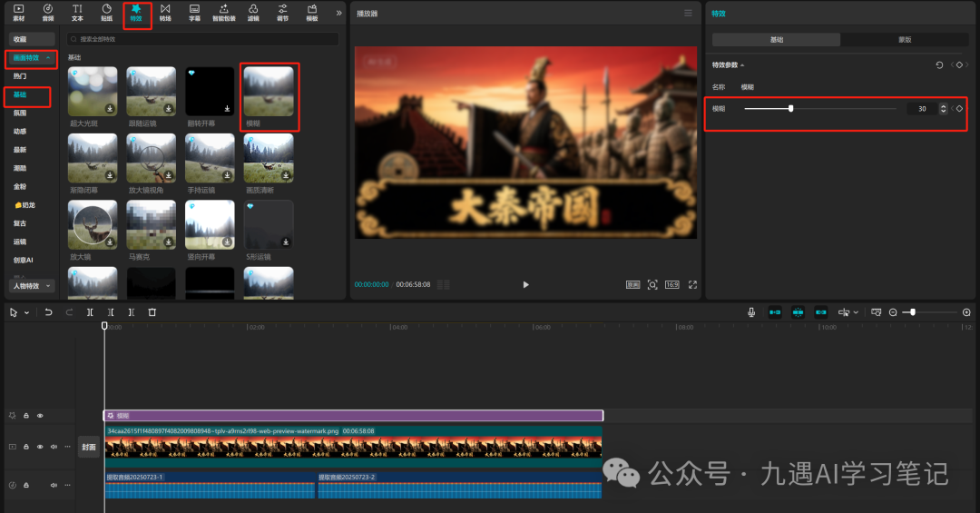
Task: Open the 智能包装 smart packaging tab
Action: [224, 13]
